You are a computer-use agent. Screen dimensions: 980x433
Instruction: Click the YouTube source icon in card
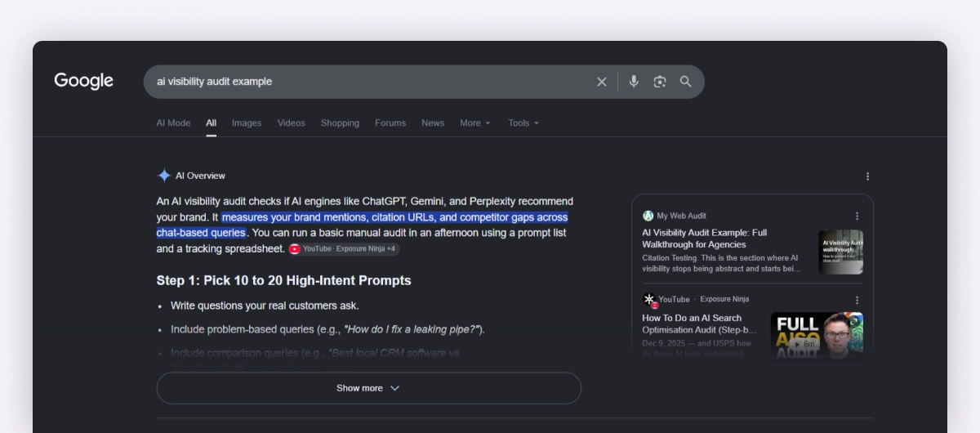point(649,300)
